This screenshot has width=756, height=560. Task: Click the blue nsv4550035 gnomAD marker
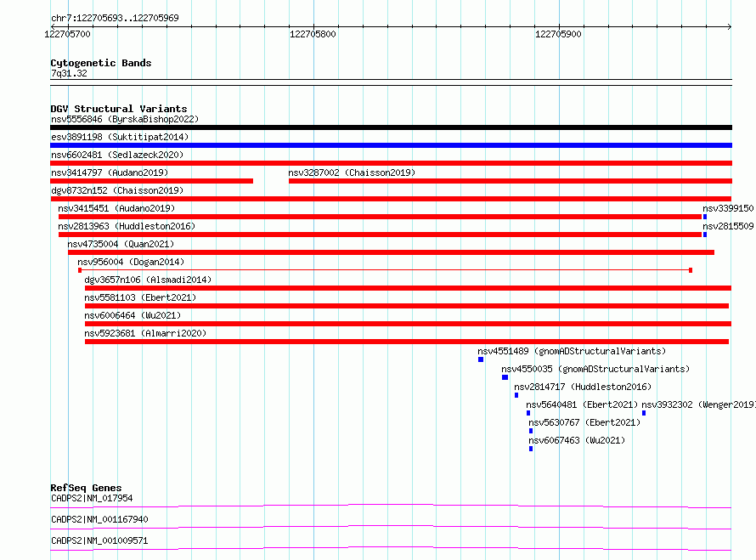click(505, 377)
